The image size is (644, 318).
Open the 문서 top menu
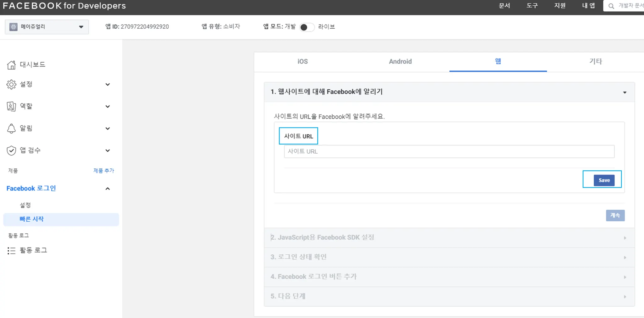click(x=504, y=6)
